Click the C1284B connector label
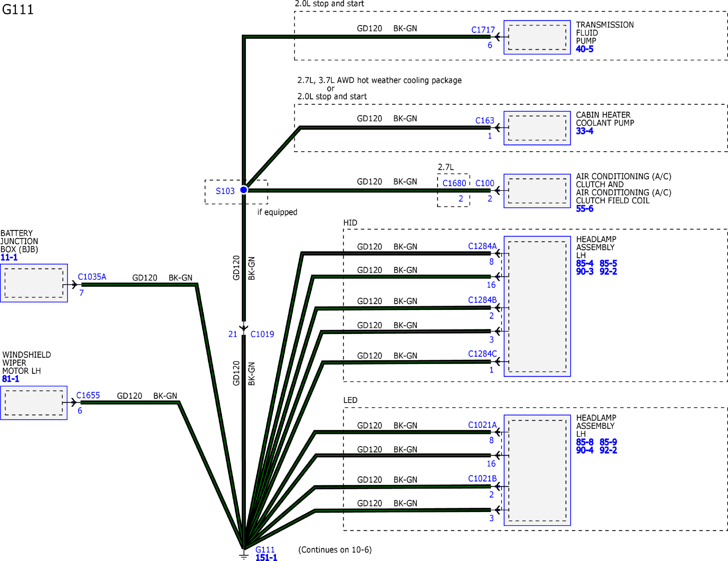728x561 pixels. (482, 300)
